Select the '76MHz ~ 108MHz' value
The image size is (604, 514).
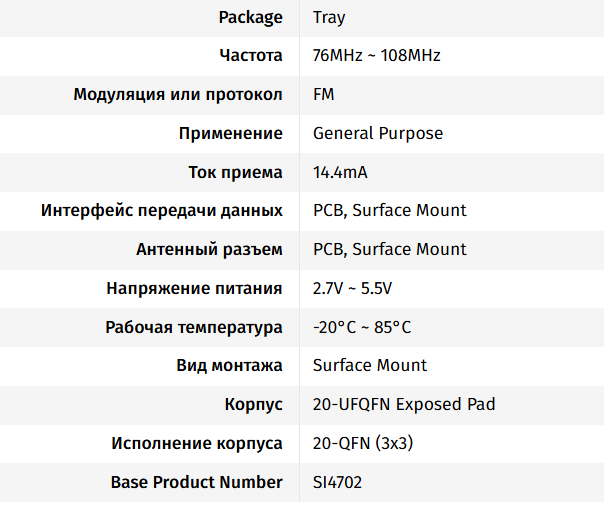coord(376,56)
